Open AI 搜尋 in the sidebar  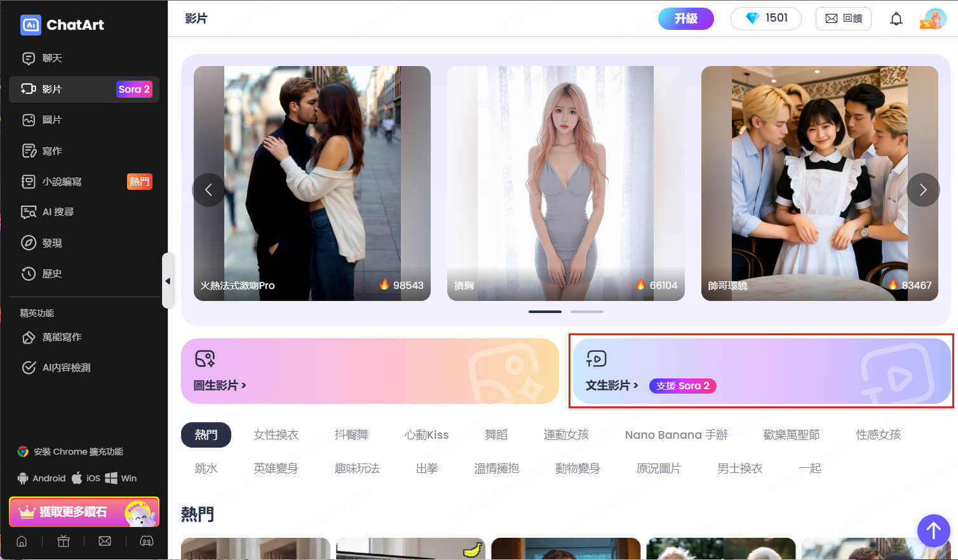pos(58,212)
